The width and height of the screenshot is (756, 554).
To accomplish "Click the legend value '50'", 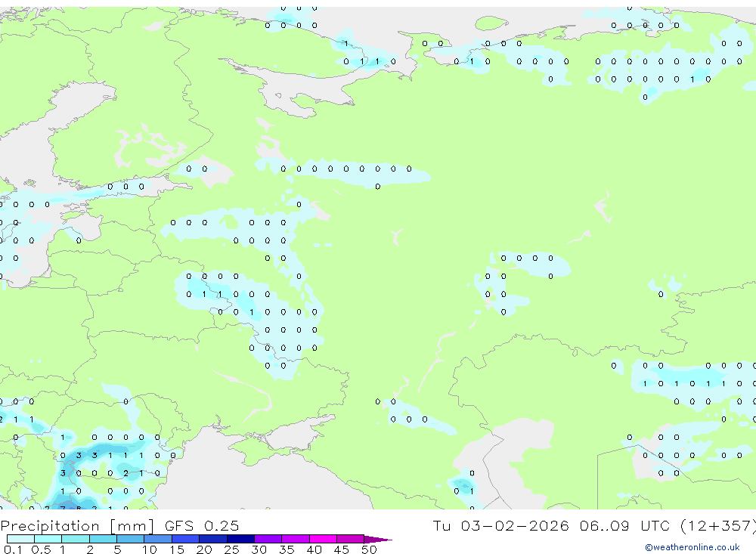I will point(370,549).
